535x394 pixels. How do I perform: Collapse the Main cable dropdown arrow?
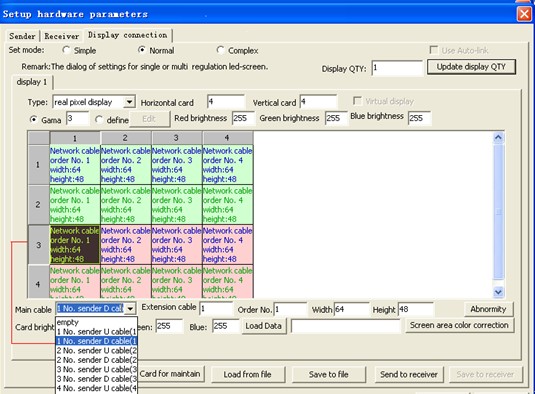[x=130, y=309]
